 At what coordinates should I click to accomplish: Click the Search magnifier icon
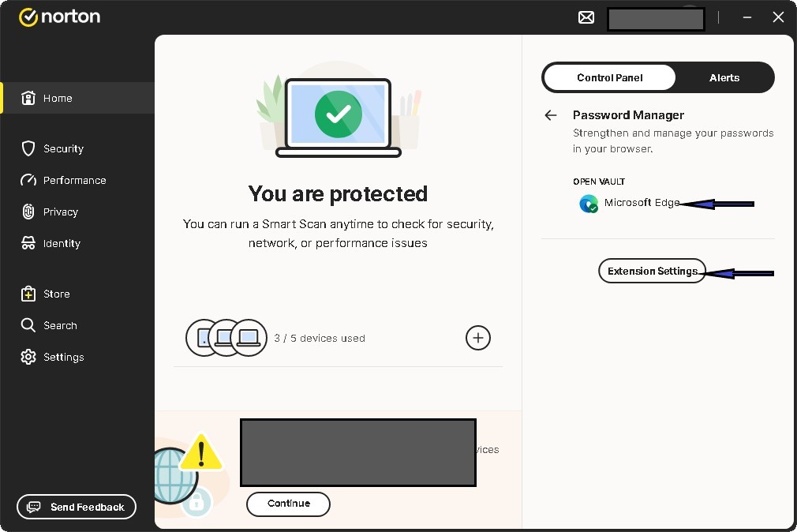point(28,325)
